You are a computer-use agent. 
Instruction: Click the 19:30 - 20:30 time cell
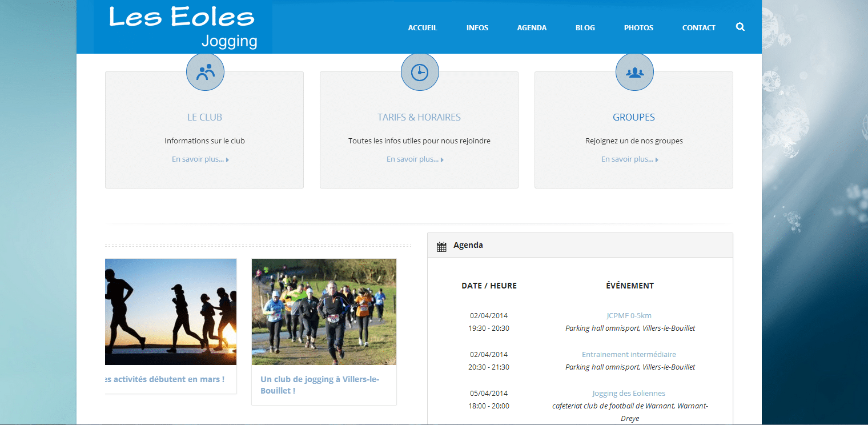click(489, 328)
